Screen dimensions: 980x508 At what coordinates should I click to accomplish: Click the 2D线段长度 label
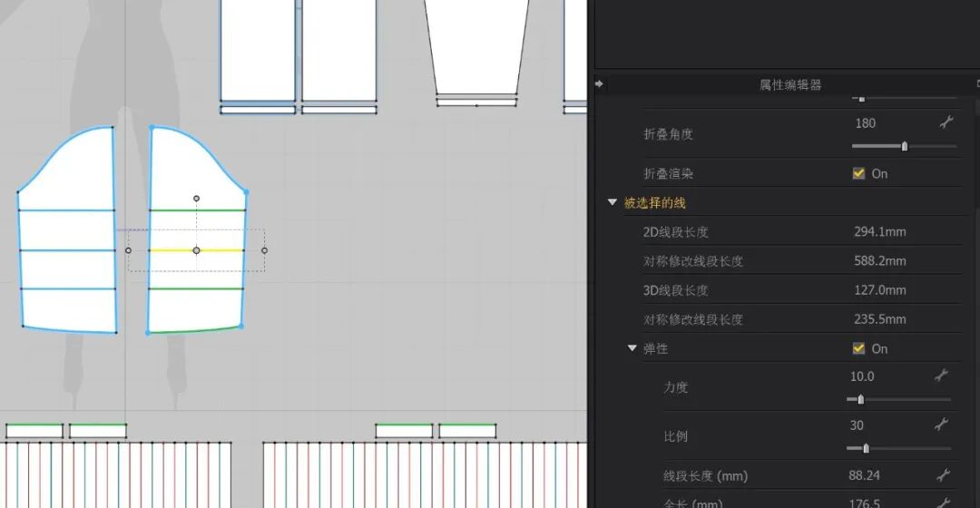[676, 232]
